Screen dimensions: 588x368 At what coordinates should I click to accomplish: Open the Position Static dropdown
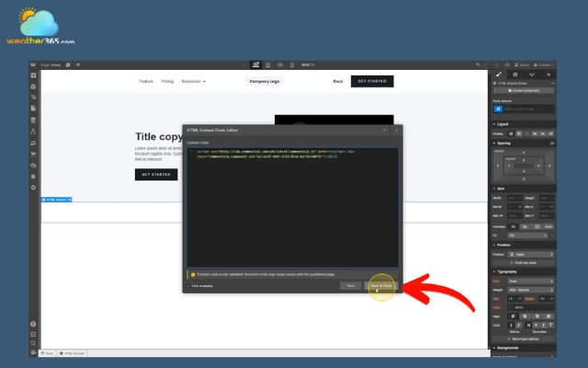(x=531, y=255)
